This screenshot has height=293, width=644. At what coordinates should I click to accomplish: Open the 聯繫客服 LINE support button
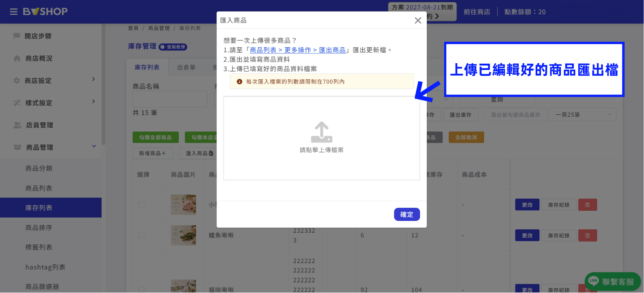tap(613, 281)
